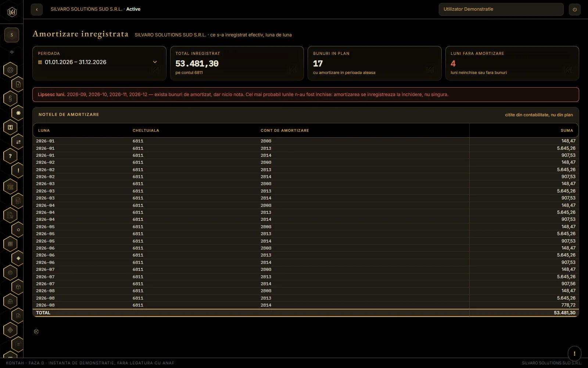
Task: Click the LUNA column header
Action: pos(44,131)
